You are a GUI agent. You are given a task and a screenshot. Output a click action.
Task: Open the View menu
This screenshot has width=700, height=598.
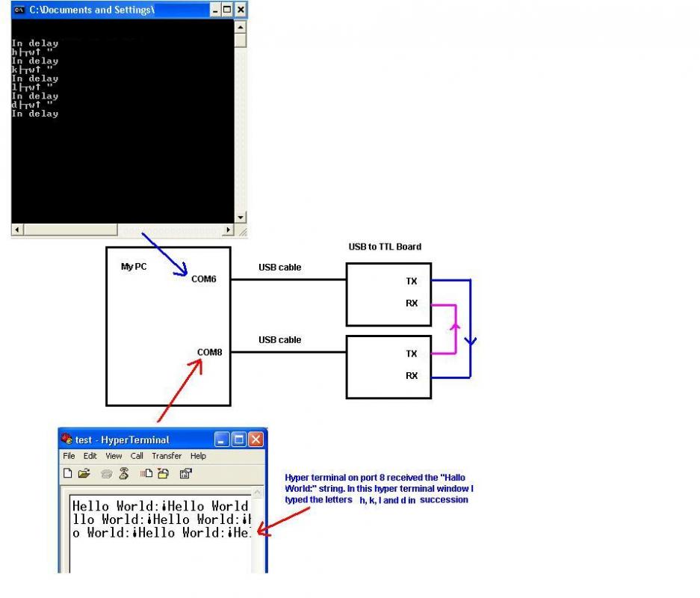113,455
